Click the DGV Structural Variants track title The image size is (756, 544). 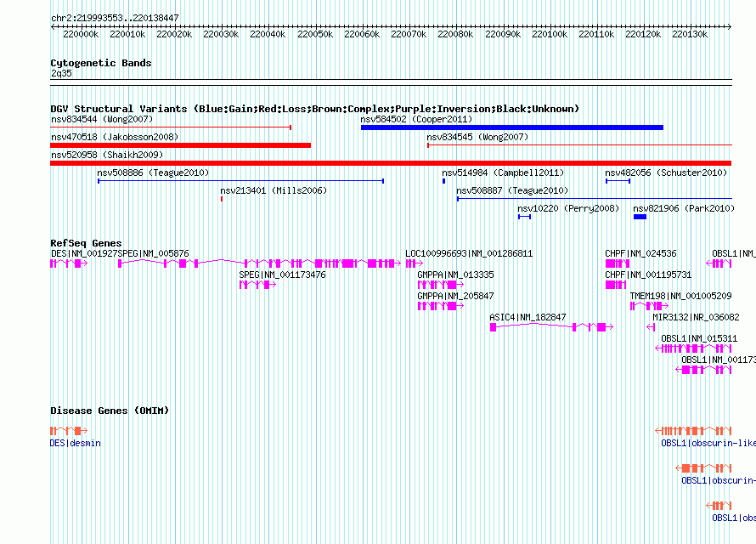tap(315, 109)
